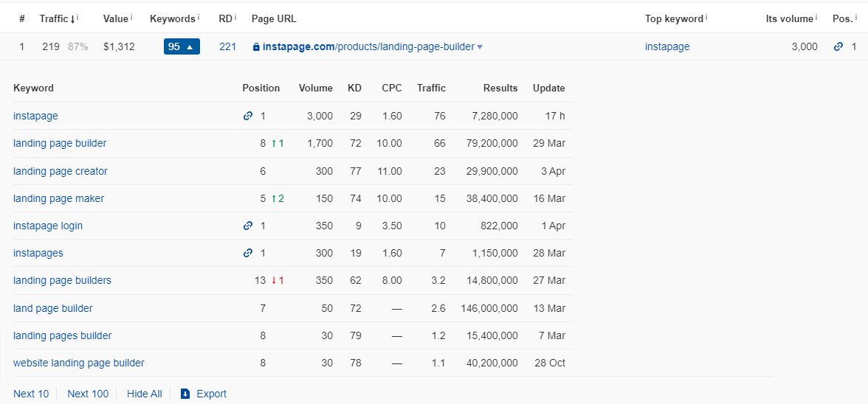Image resolution: width=868 pixels, height=404 pixels.
Task: Click the green up 1 position change
Action: [278, 143]
